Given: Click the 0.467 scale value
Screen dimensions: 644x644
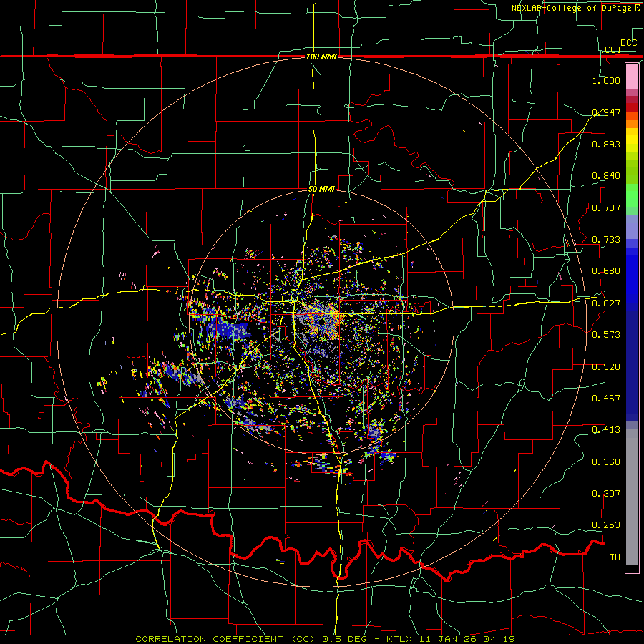Looking at the screenshot, I should pyautogui.click(x=606, y=399).
